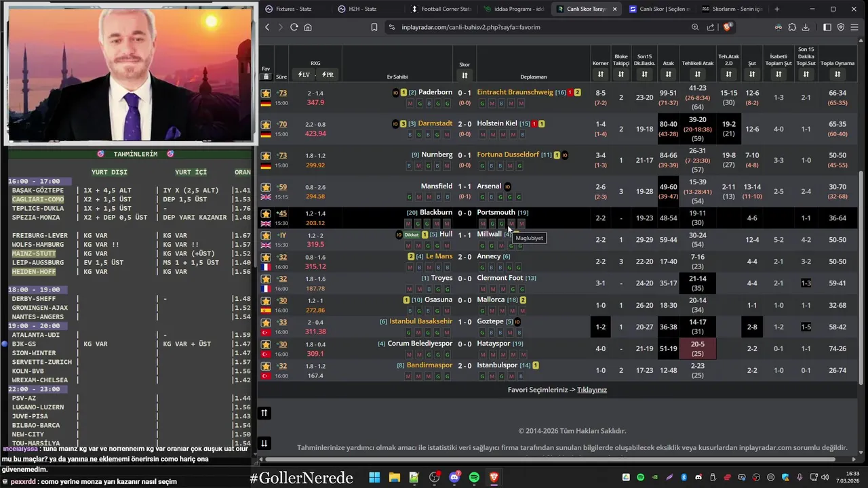Toggle favorite star for Troyes match
Screen dimensions: 868x488
[x=266, y=279]
